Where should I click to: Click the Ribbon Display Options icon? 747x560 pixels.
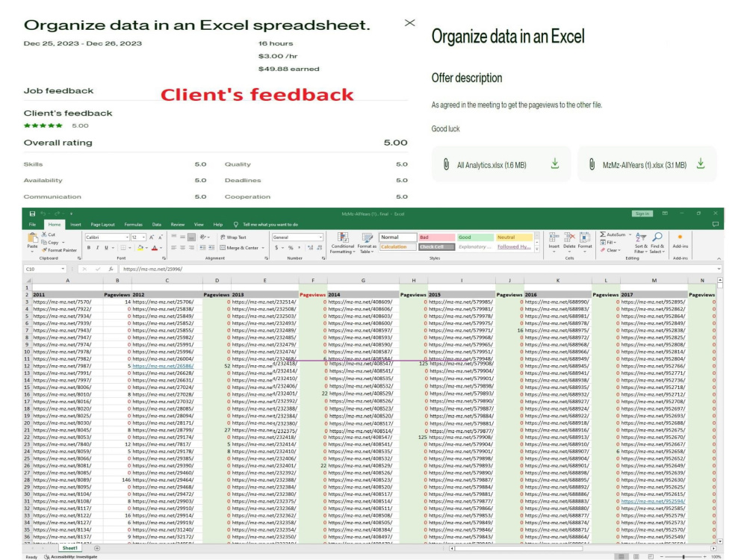pos(665,214)
